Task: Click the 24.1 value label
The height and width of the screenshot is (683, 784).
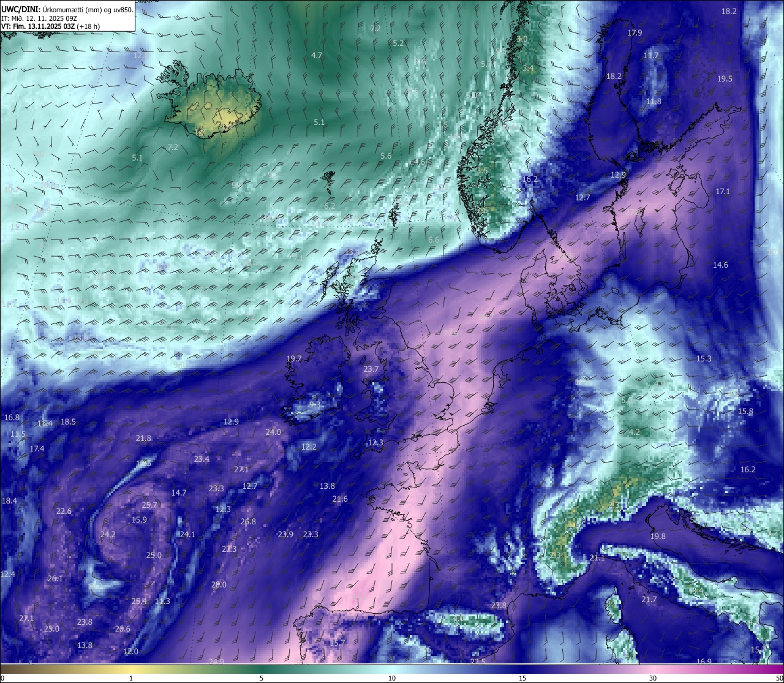Action: click(x=187, y=534)
